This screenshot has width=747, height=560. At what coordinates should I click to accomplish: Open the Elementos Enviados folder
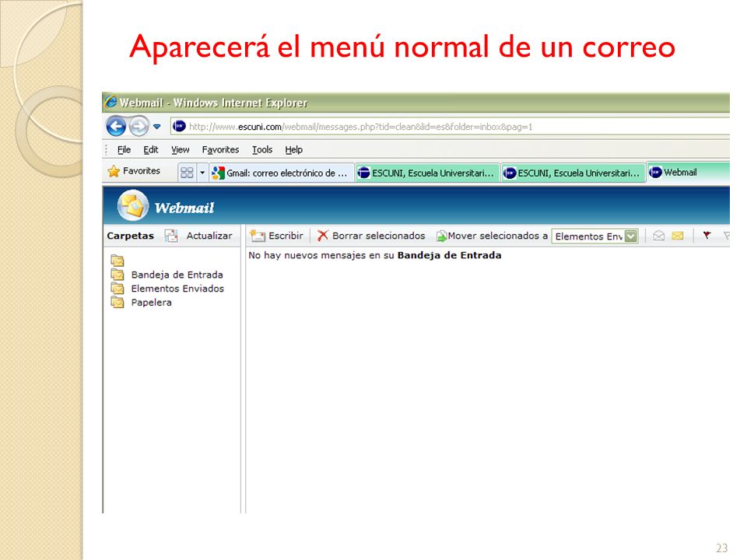click(x=177, y=289)
